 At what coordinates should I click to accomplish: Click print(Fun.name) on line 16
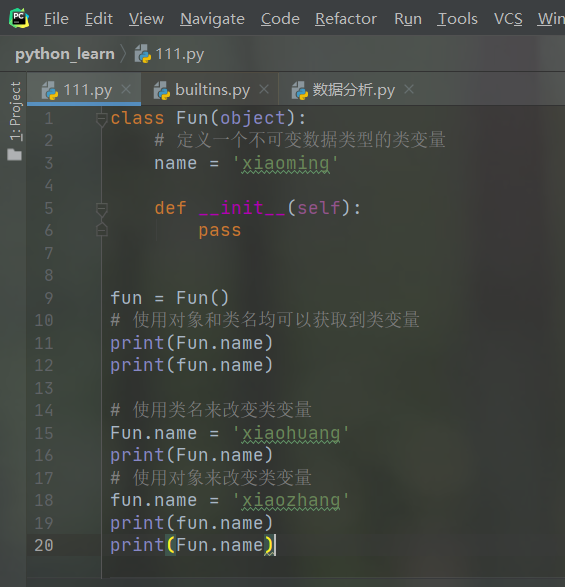[x=191, y=456]
